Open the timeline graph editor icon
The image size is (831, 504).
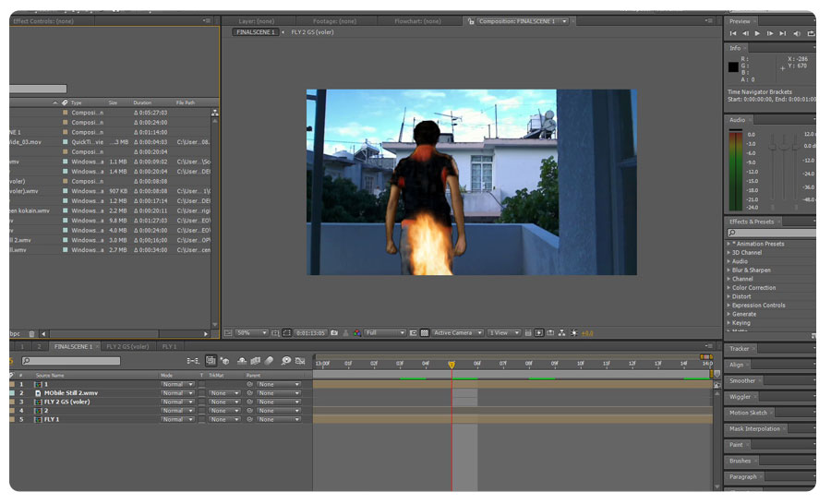[300, 361]
